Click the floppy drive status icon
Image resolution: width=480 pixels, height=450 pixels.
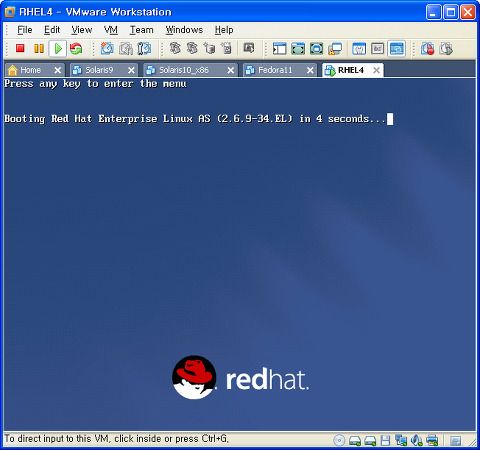pos(385,440)
